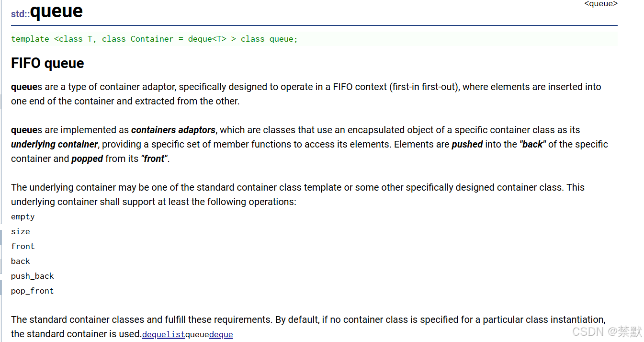Screen dimensions: 644x342
Task: Click the std:: namespace prefix in the title
Action: coord(20,14)
